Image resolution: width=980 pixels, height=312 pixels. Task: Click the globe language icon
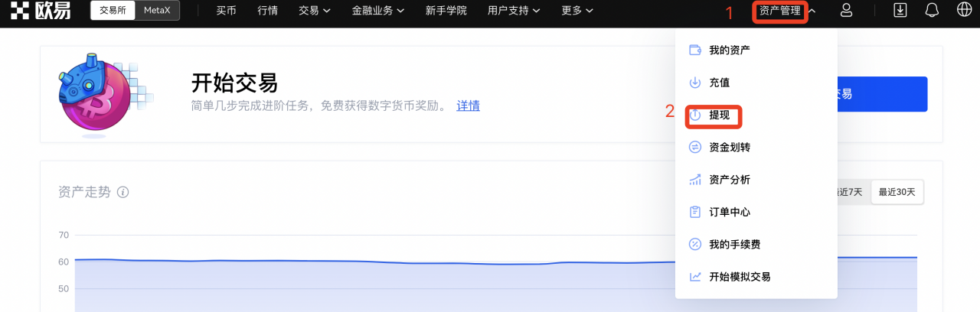[964, 11]
